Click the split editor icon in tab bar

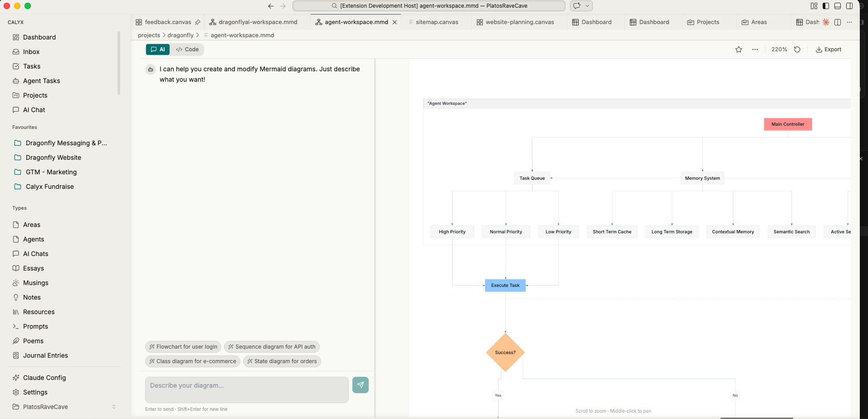pyautogui.click(x=838, y=22)
